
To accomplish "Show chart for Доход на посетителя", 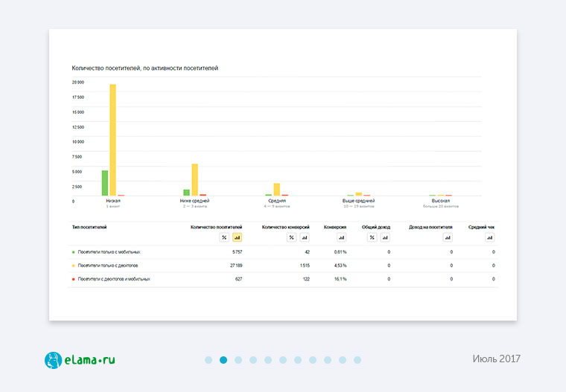I will [447, 237].
